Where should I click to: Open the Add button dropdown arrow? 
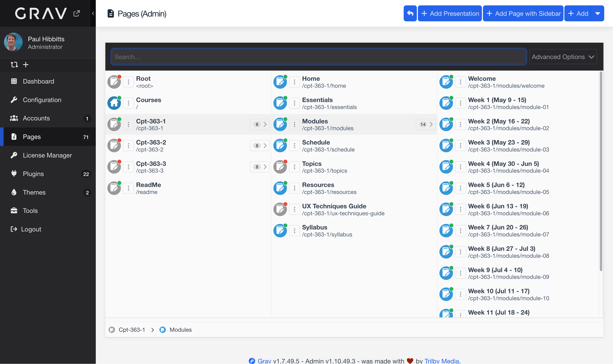pyautogui.click(x=598, y=13)
